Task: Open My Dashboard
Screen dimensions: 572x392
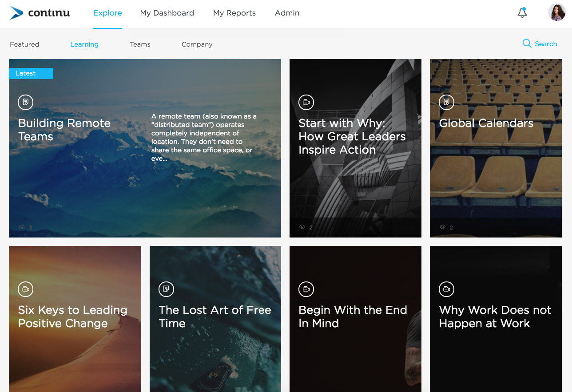Action: coord(167,13)
